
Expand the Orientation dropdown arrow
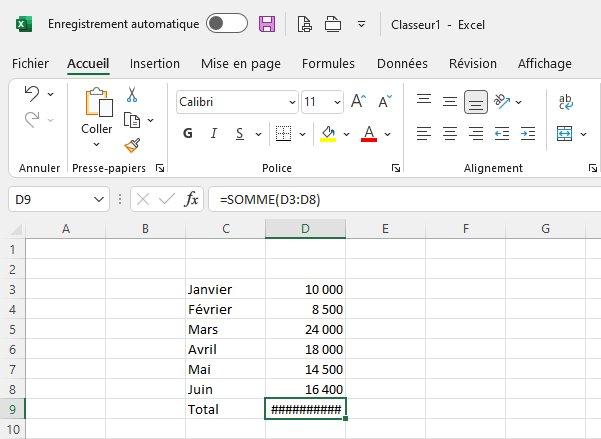click(x=519, y=102)
